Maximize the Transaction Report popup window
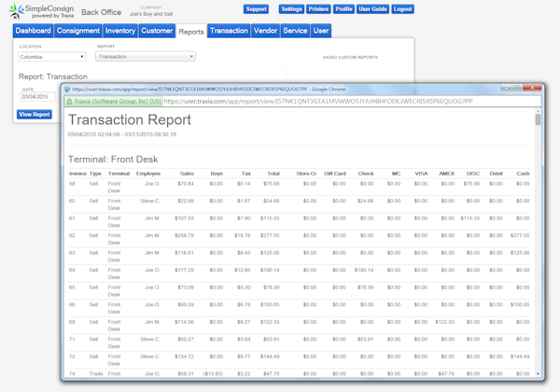 click(x=517, y=88)
